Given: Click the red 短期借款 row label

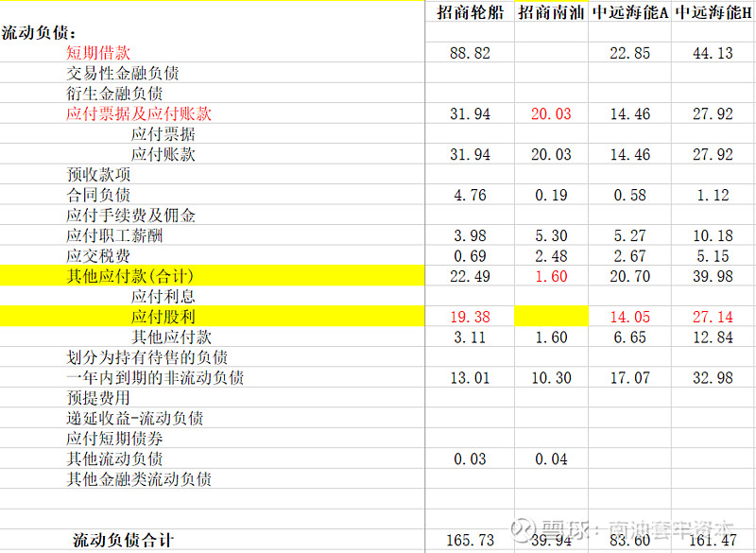Looking at the screenshot, I should tap(98, 53).
